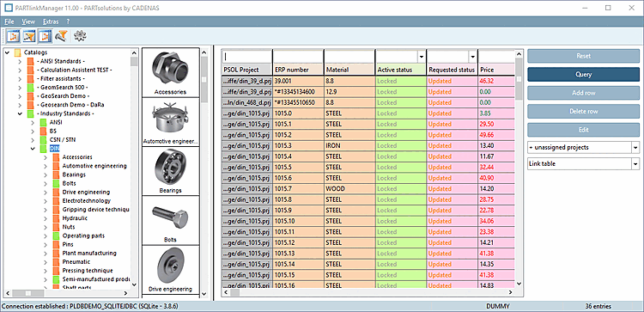Open the Extras menu
Screen dimensions: 644x312
pos(51,21)
